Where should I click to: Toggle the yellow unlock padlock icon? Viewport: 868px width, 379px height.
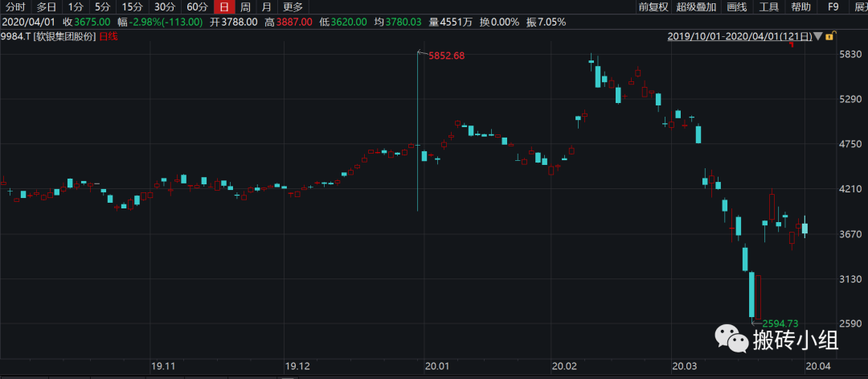[x=829, y=36]
